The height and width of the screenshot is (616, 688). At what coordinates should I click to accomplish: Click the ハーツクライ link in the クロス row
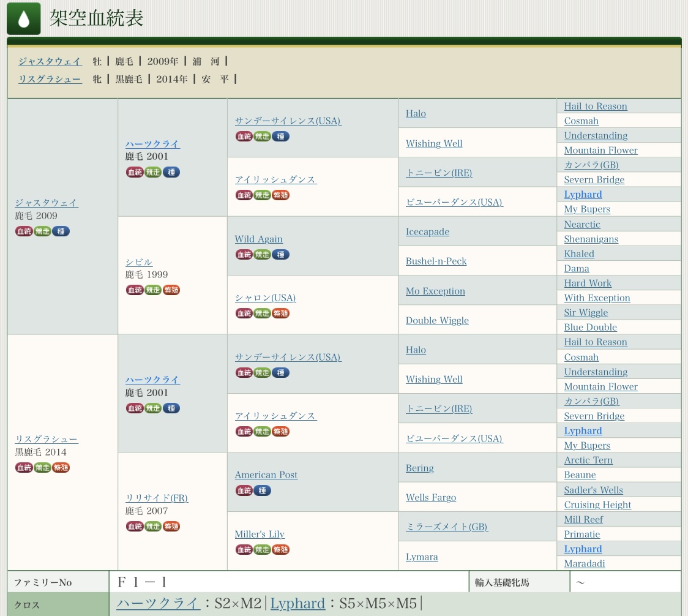click(159, 603)
